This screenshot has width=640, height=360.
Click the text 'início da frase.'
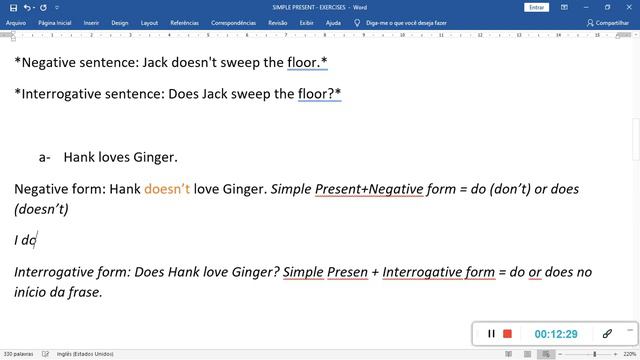[58, 292]
